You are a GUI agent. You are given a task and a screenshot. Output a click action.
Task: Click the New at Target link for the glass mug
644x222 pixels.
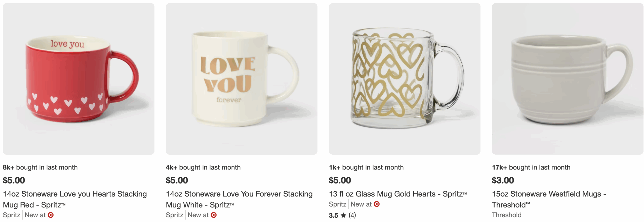(x=361, y=204)
